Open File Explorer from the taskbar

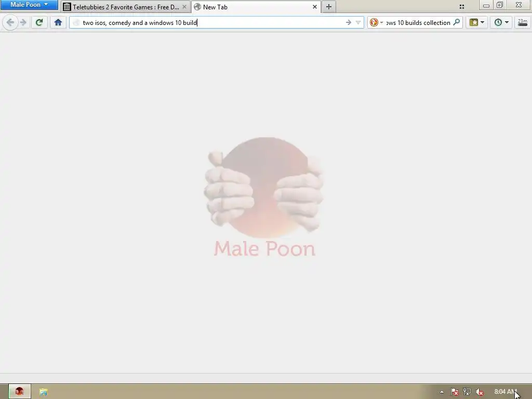[43, 392]
